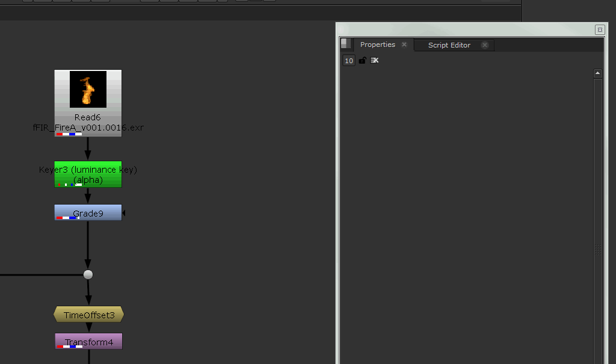Select the TimeOffset3 node
The image size is (616, 364).
pyautogui.click(x=89, y=315)
